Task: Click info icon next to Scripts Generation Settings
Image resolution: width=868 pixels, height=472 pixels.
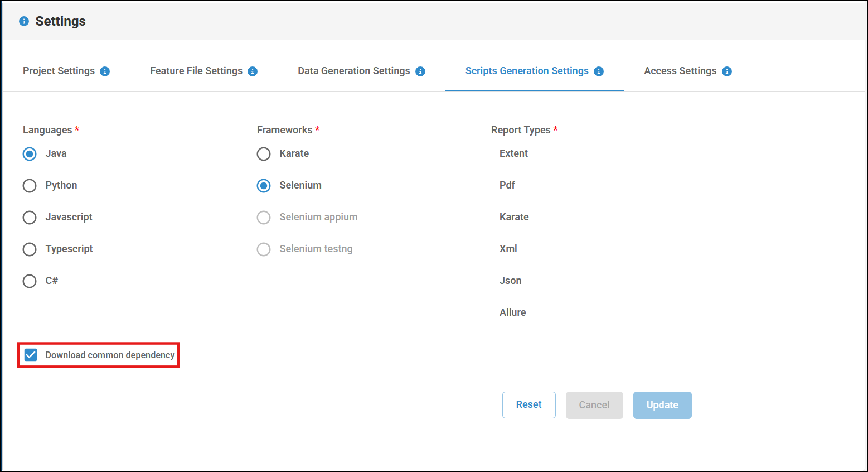Action: (599, 71)
